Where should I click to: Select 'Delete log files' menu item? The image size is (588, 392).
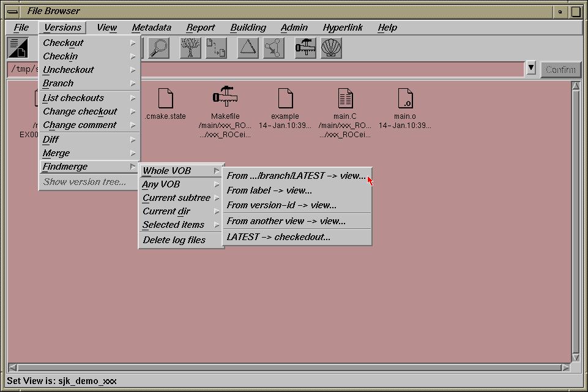tap(174, 240)
